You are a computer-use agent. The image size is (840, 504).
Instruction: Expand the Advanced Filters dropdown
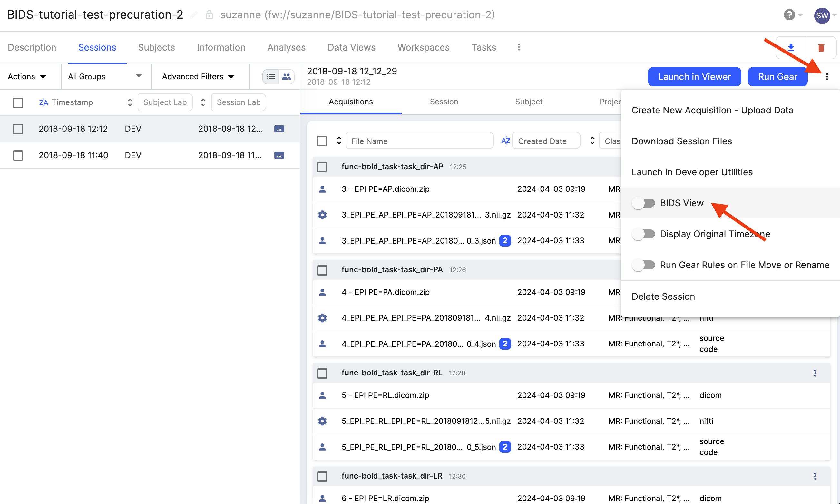198,77
